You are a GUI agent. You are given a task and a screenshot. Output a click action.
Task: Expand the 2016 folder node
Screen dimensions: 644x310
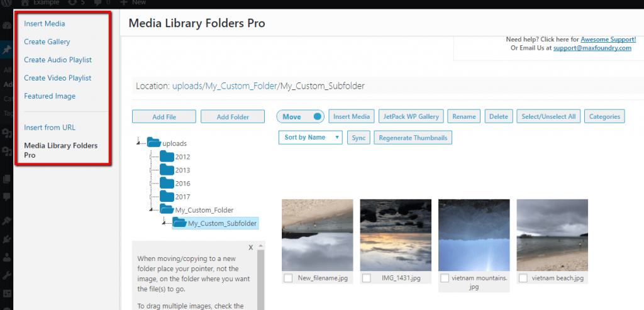click(151, 183)
